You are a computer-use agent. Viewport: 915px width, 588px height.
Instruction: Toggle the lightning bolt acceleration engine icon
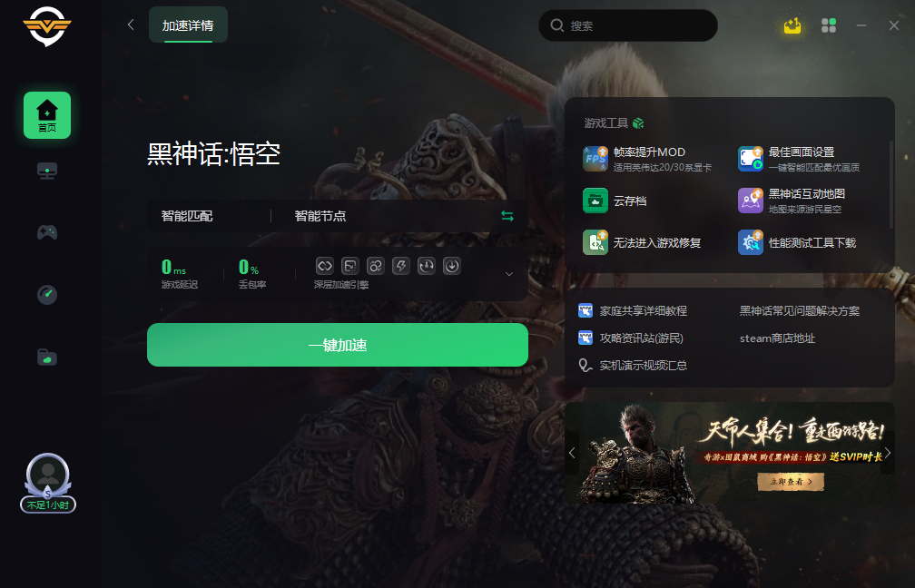tap(401, 266)
